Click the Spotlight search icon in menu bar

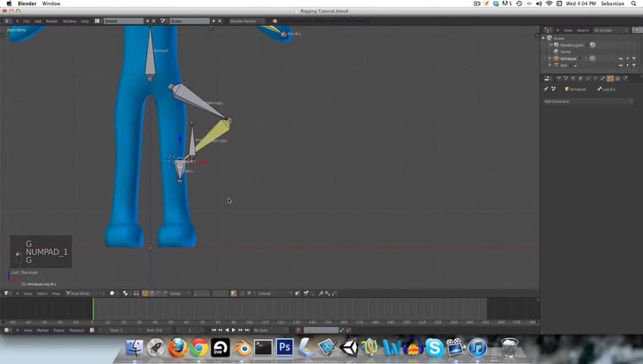[x=634, y=4]
